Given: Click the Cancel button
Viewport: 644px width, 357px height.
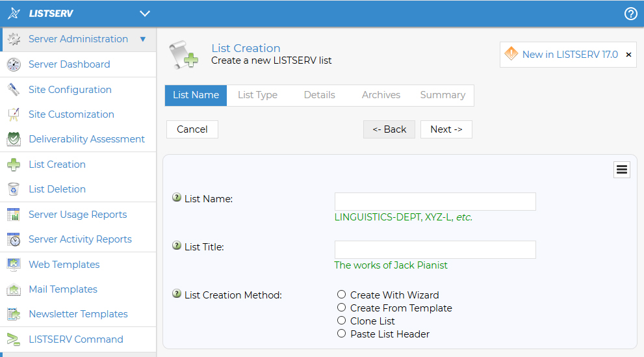Looking at the screenshot, I should [x=192, y=129].
